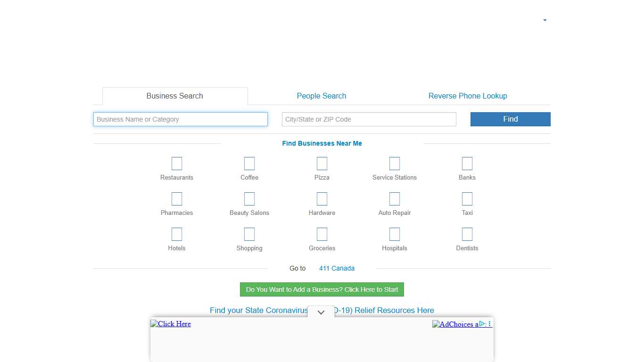Check the Pizza category
644x362 pixels.
(322, 164)
